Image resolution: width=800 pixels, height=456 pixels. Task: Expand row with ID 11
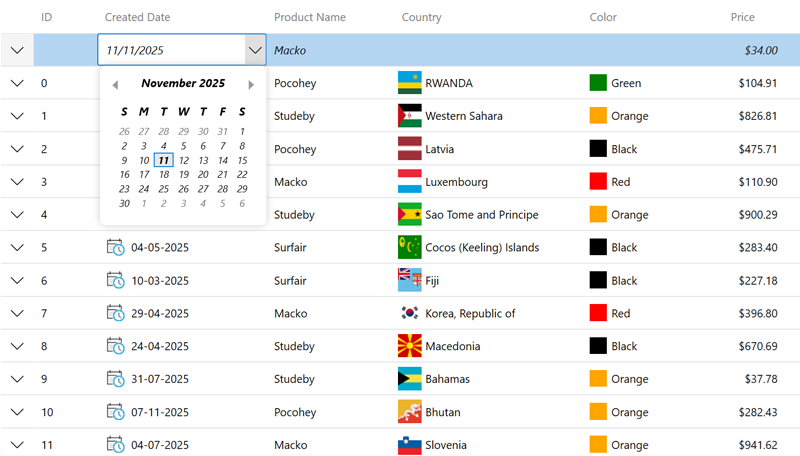[x=17, y=445]
